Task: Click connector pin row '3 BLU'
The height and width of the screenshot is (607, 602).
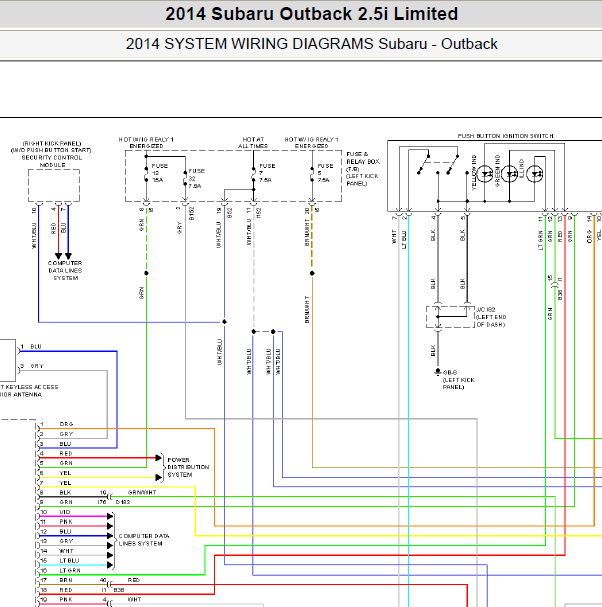Action: click(x=57, y=444)
